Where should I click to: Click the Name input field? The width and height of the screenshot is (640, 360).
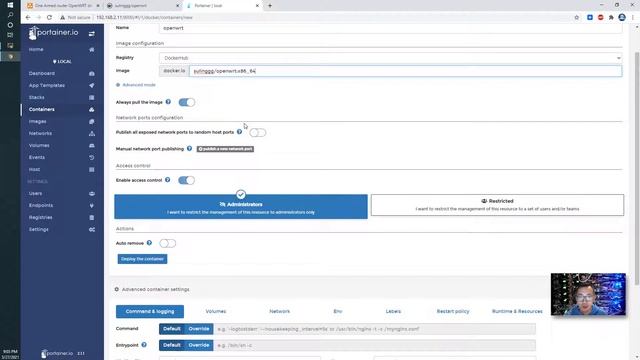(x=391, y=28)
